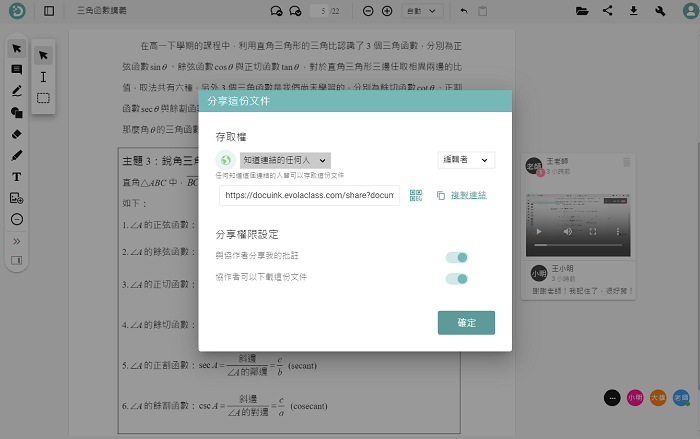This screenshot has height=439, width=700.
Task: Select the eraser tool in the left toolbar
Action: pyautogui.click(x=16, y=133)
